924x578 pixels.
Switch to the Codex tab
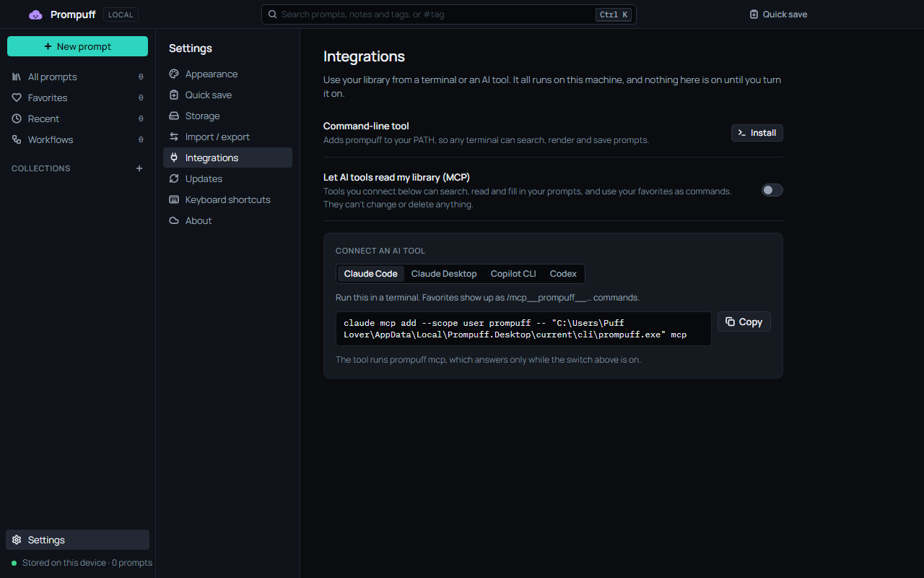[563, 274]
